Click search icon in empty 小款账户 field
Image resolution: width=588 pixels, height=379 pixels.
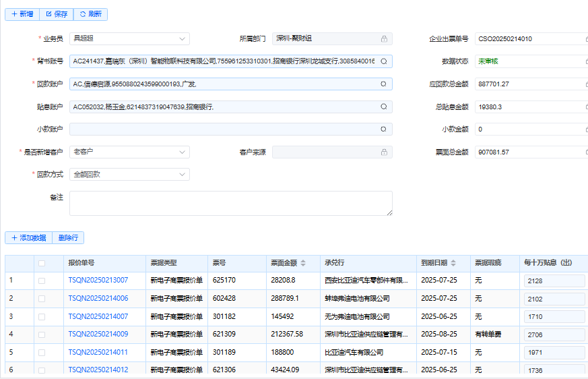pos(384,129)
